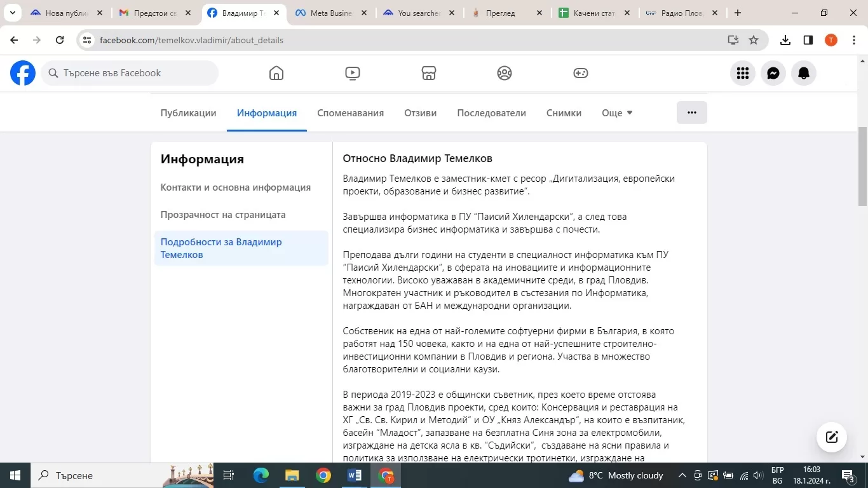
Task: Open Word from the taskbar
Action: (355, 475)
